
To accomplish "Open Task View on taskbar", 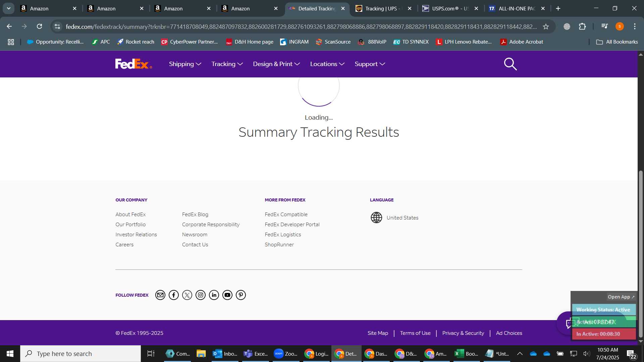I will coord(151,354).
